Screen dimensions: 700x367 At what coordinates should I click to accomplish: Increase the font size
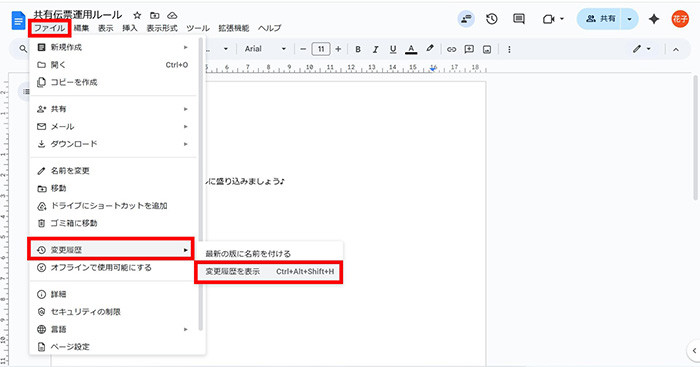point(338,49)
